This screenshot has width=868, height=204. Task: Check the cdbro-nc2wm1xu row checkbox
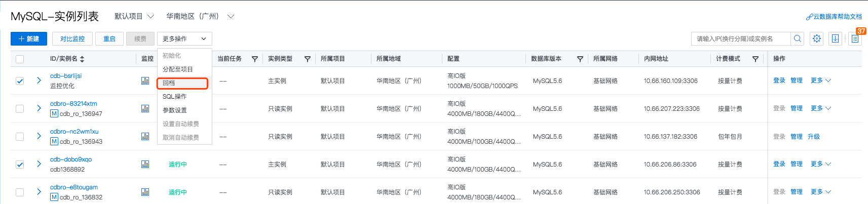pos(20,137)
